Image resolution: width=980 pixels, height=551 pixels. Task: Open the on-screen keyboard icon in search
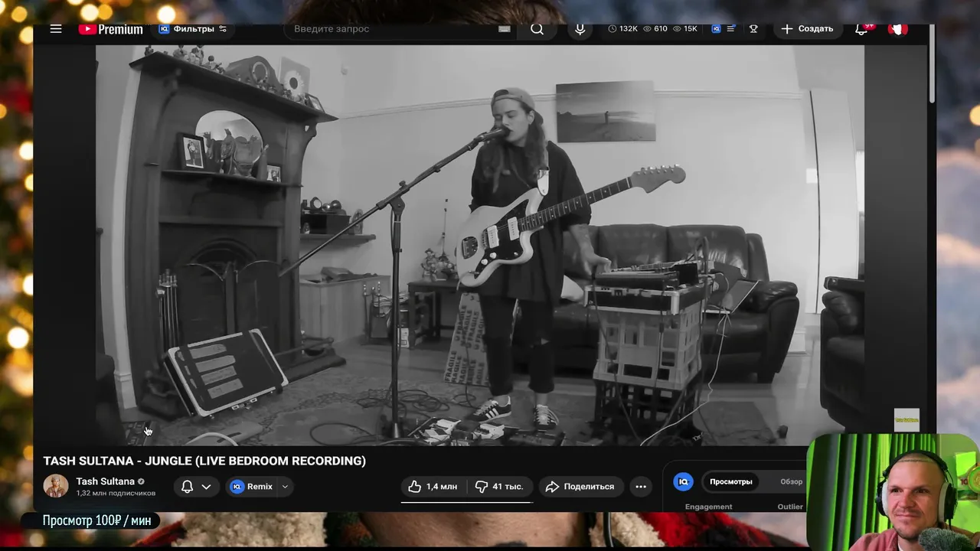pos(504,29)
